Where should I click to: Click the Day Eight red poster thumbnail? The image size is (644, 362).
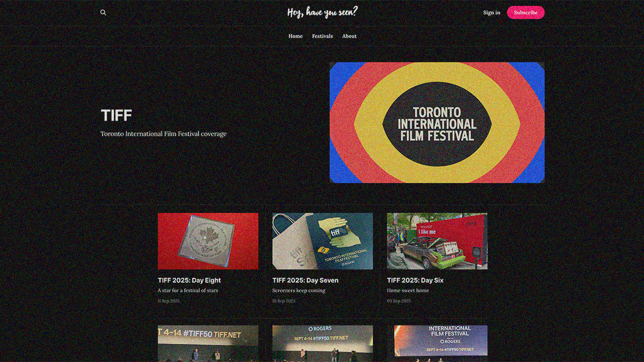(x=208, y=241)
